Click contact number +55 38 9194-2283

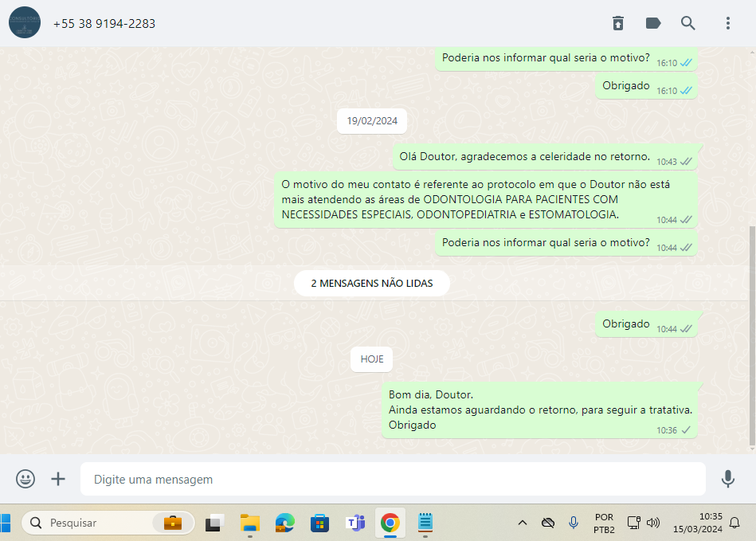104,24
